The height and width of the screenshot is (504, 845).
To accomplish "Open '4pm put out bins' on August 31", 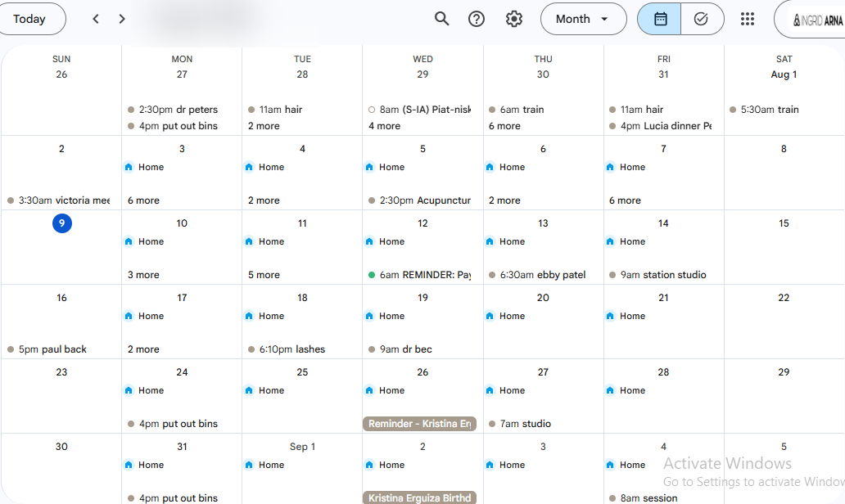I will 173,498.
